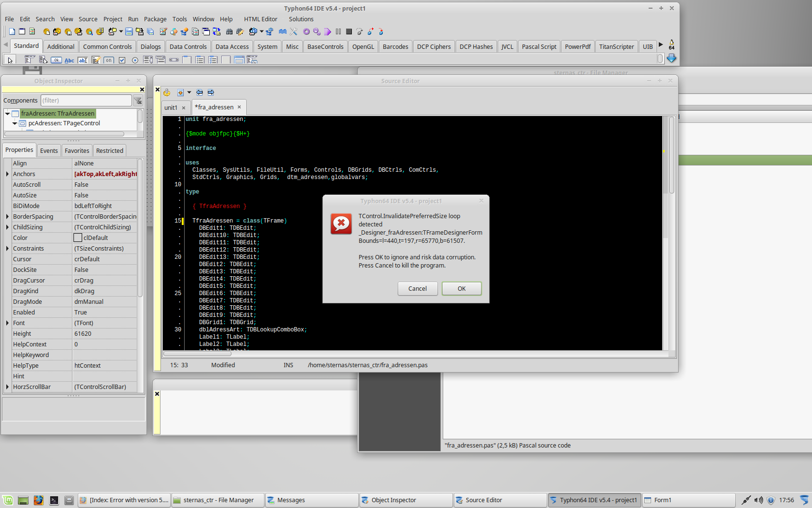The image size is (812, 508).
Task: Click the Object Inspector filter funnel icon
Action: tap(138, 101)
